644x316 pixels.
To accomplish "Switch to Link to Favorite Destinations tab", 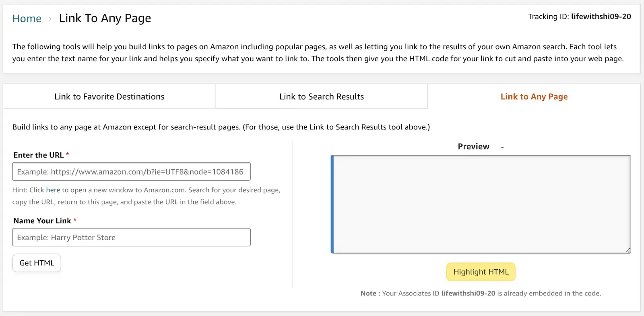I will pyautogui.click(x=109, y=97).
